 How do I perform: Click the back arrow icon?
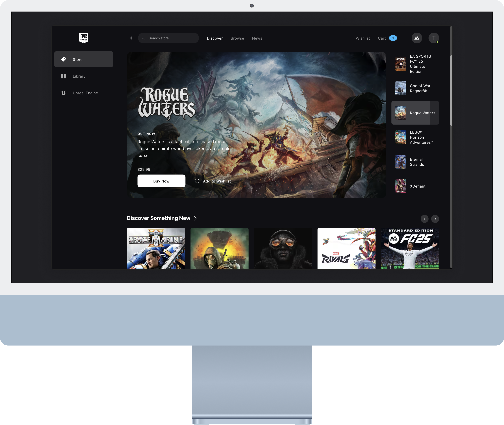[131, 38]
